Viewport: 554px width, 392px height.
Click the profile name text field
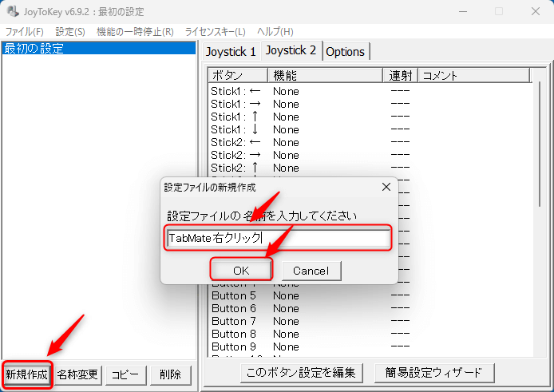pyautogui.click(x=278, y=238)
